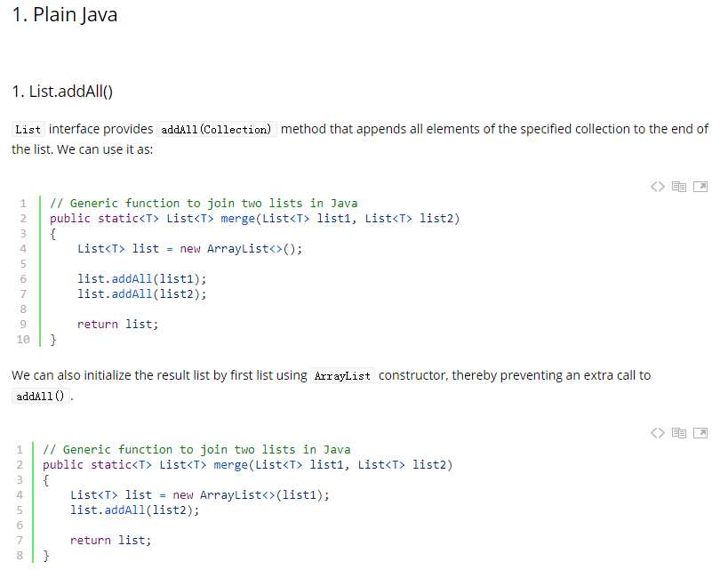The height and width of the screenshot is (570, 728).
Task: Click the comment line in second snippet
Action: click(196, 450)
